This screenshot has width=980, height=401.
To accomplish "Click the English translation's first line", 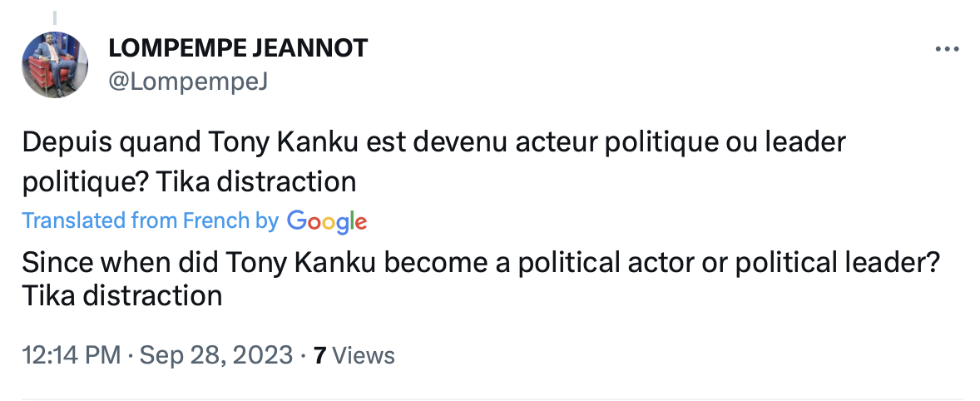I will pos(480,264).
